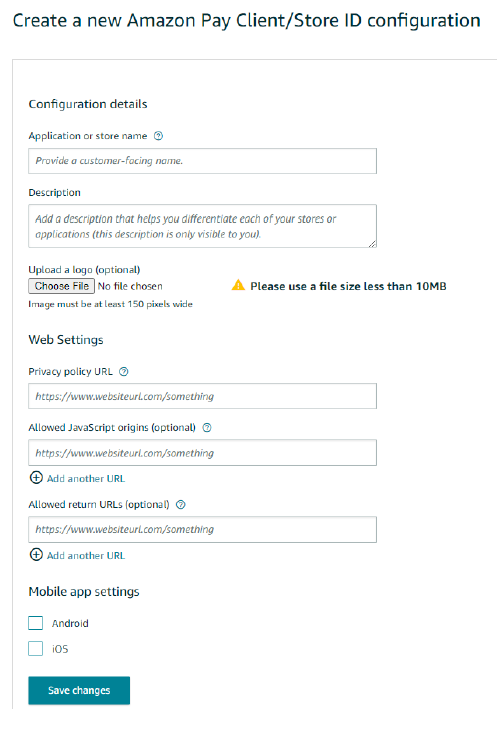Click the Allowed JavaScript origins input field

coord(202,452)
